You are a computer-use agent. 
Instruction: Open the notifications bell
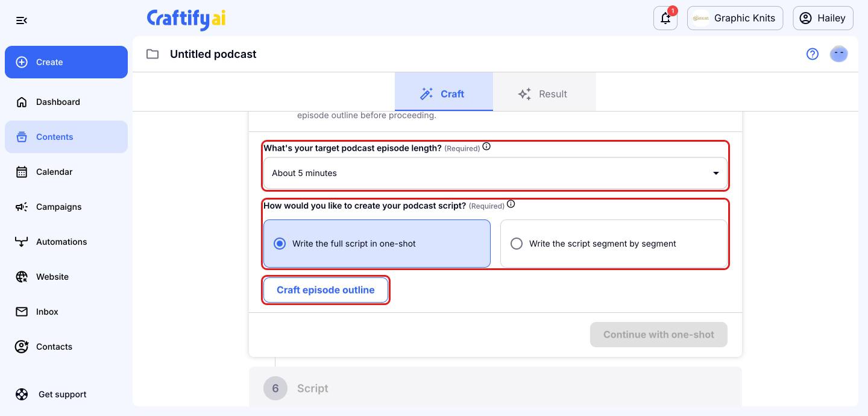click(665, 18)
